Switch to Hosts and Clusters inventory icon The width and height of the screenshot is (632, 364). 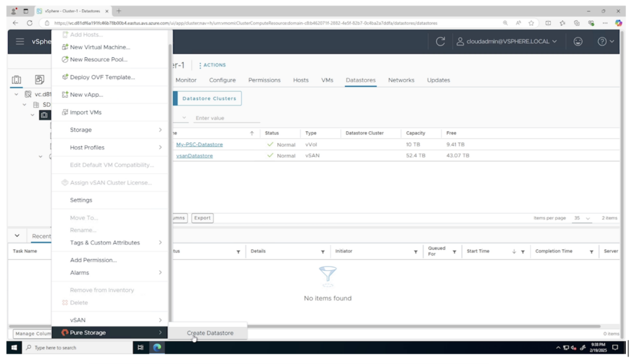click(17, 80)
